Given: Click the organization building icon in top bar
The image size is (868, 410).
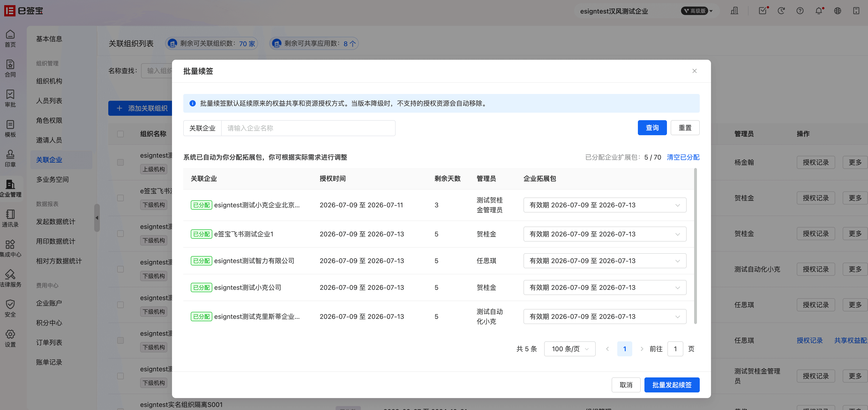Looking at the screenshot, I should click(734, 11).
